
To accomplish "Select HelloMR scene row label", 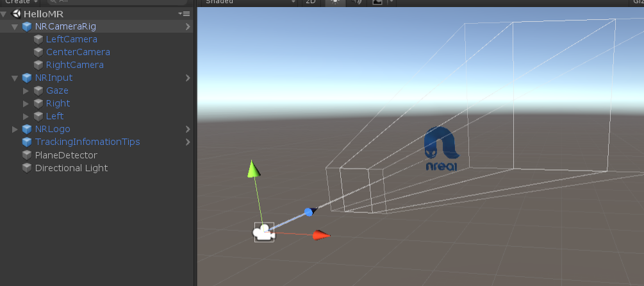I will coord(44,14).
